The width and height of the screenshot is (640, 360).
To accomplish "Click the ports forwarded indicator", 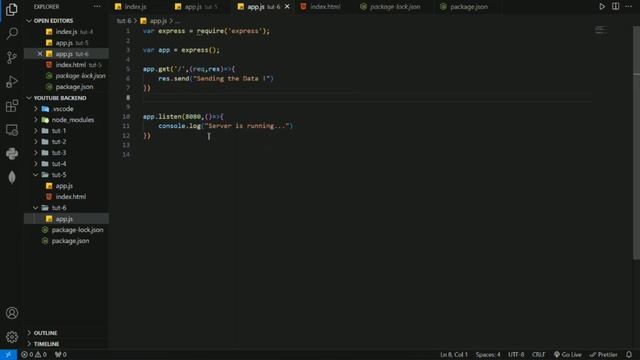I will pyautogui.click(x=60, y=355).
